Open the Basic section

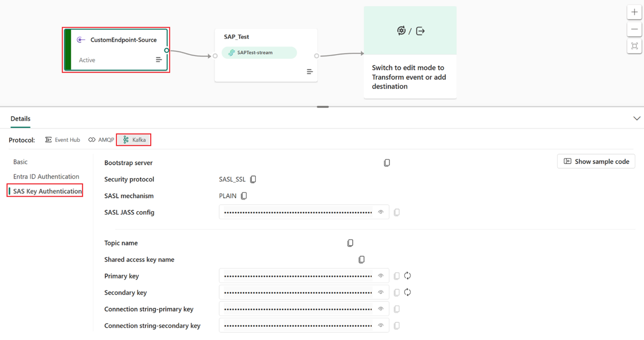tap(20, 162)
